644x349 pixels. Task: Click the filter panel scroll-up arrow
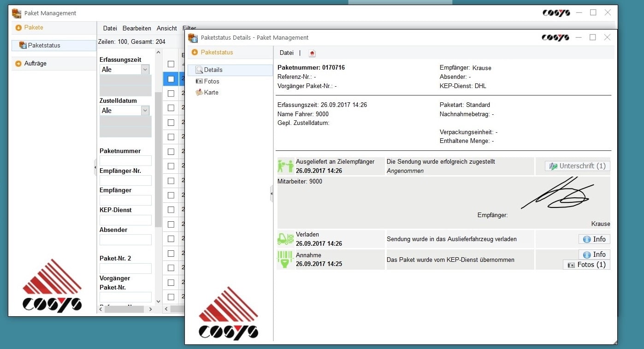pyautogui.click(x=159, y=52)
